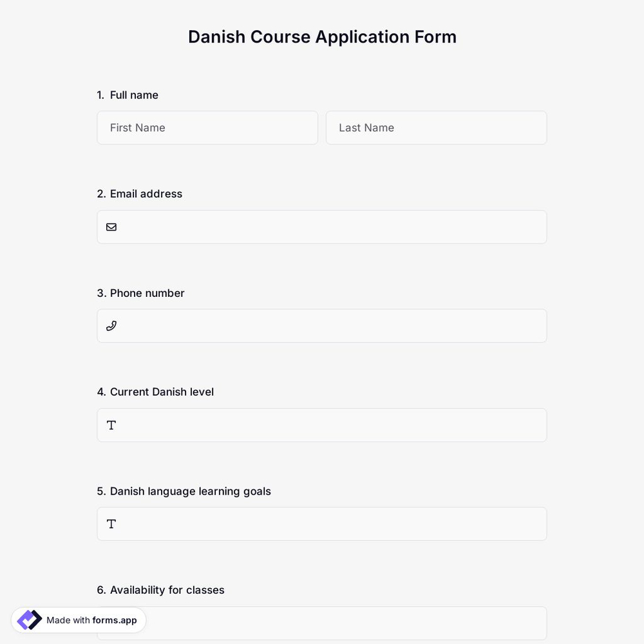Click the phone number input field

[322, 325]
